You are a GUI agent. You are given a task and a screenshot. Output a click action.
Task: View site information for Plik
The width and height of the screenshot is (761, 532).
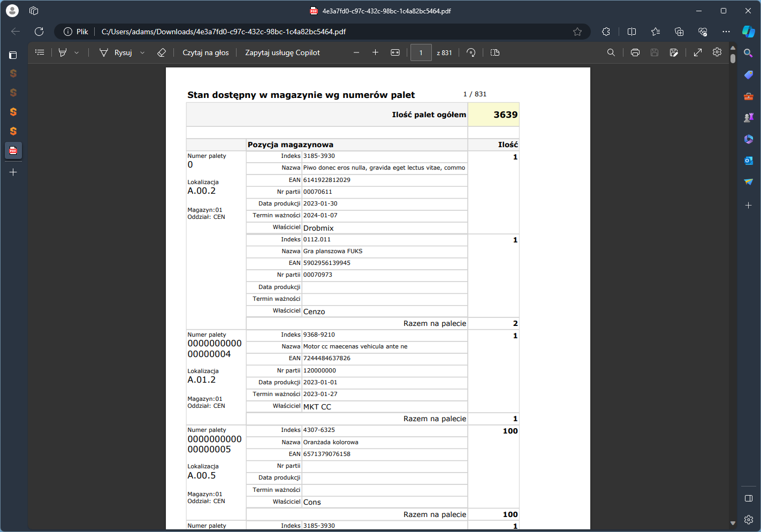pos(76,32)
